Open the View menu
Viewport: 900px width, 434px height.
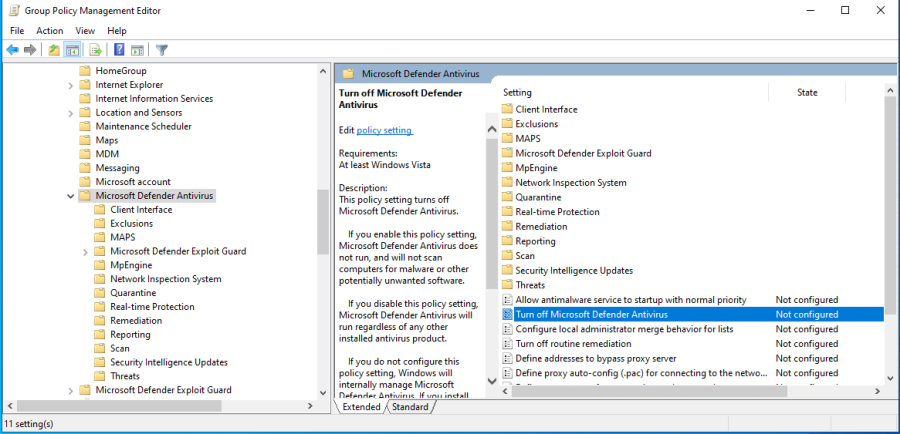tap(85, 31)
